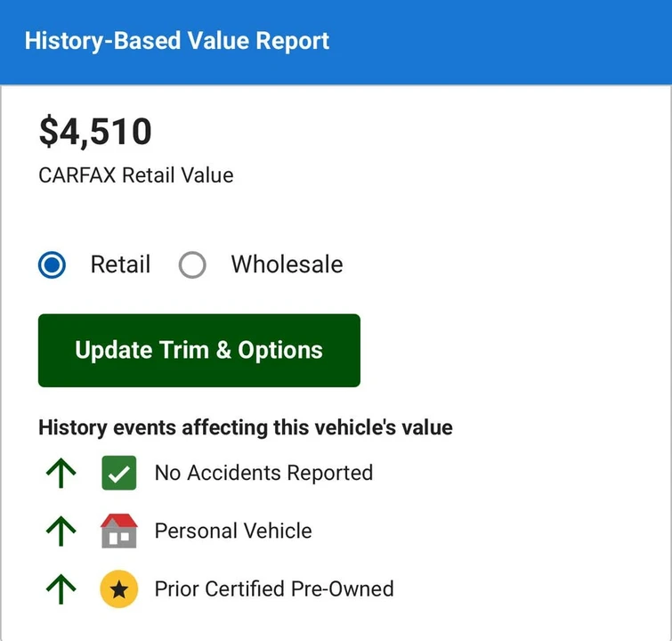672x641 pixels.
Task: Click the up arrow beside Personal Vehicle
Action: click(x=61, y=531)
